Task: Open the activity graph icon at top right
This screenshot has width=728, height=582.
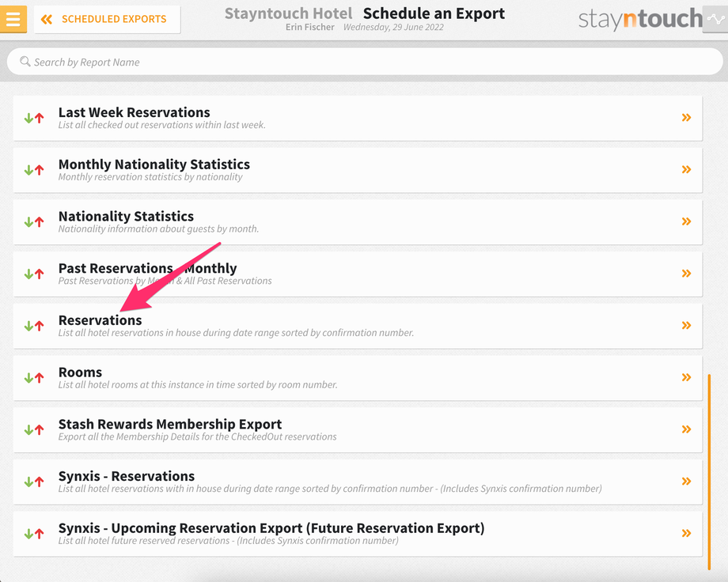Action: point(715,19)
